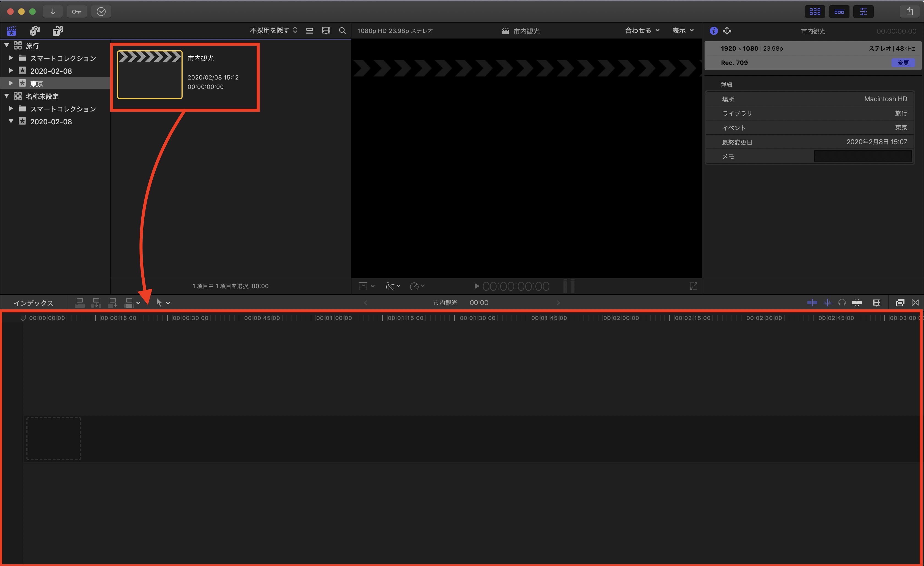
Task: Toggle the inspector panel visibility button
Action: pos(863,11)
